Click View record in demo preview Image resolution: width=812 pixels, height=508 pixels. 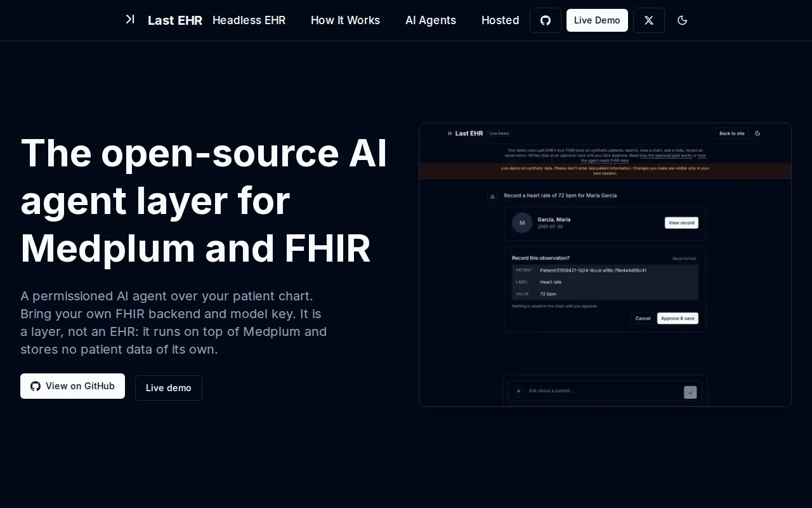point(681,223)
